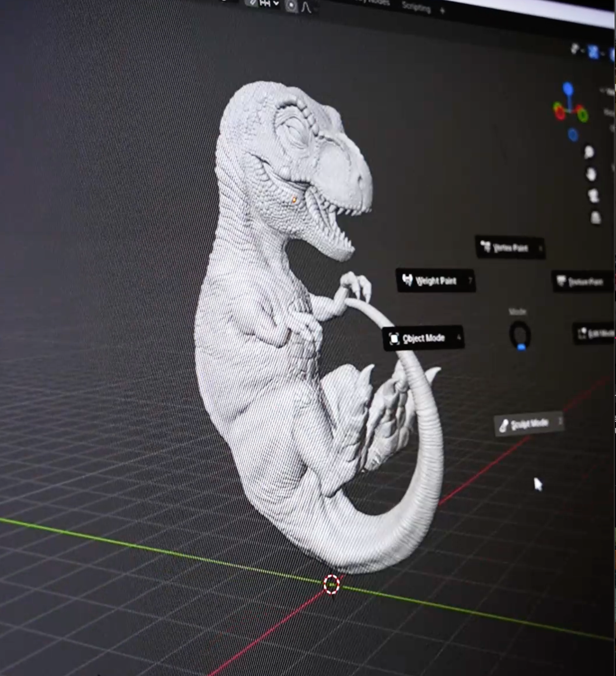
Task: Toggle perspective/orthographic grid icon
Action: click(x=595, y=218)
